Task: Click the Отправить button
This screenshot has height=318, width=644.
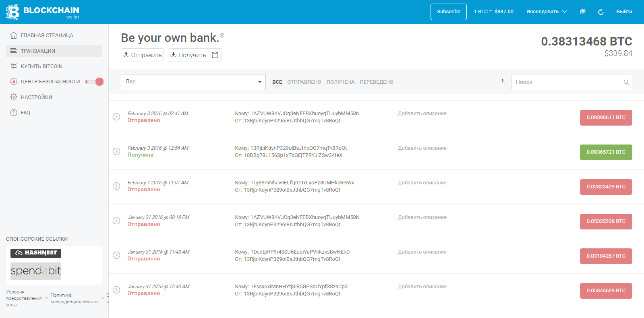Action: pyautogui.click(x=142, y=55)
